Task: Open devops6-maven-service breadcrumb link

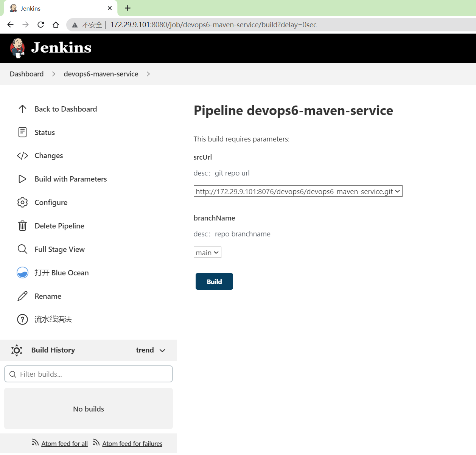Action: [101, 74]
